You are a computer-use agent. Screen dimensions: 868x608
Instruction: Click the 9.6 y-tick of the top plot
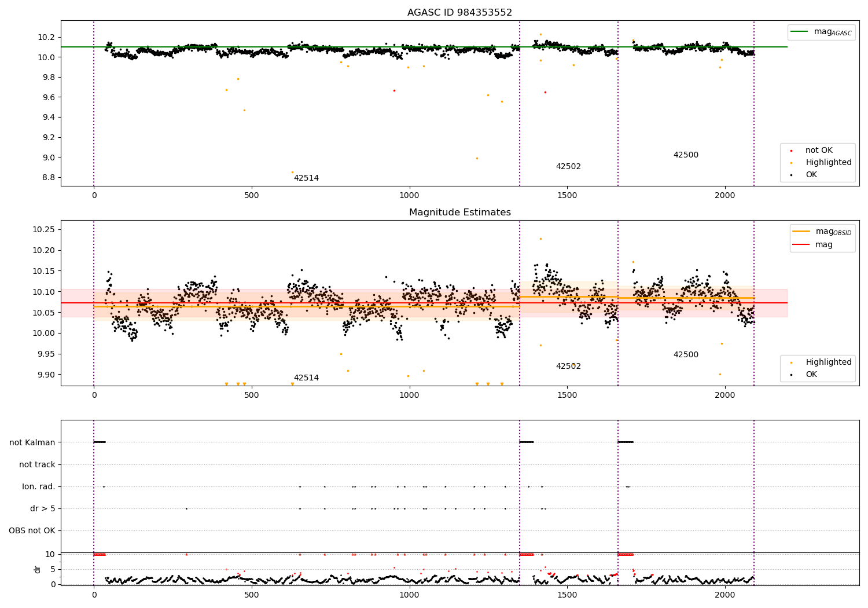click(49, 97)
